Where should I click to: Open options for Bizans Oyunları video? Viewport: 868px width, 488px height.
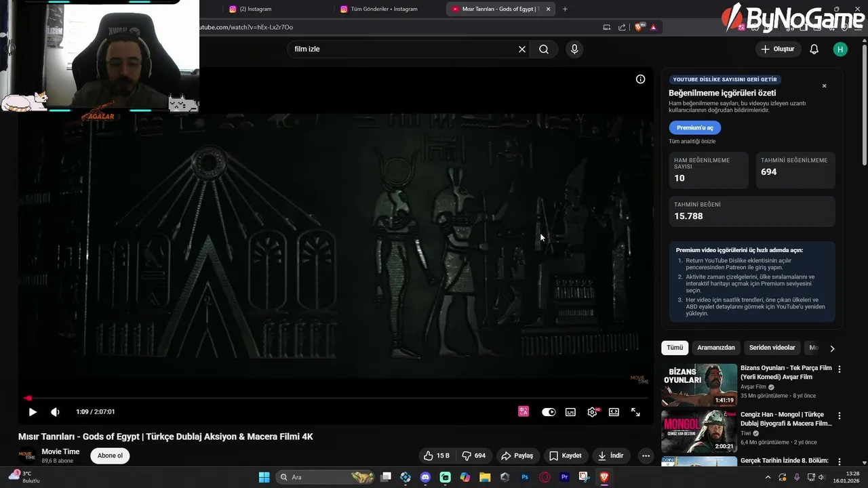[x=840, y=369]
